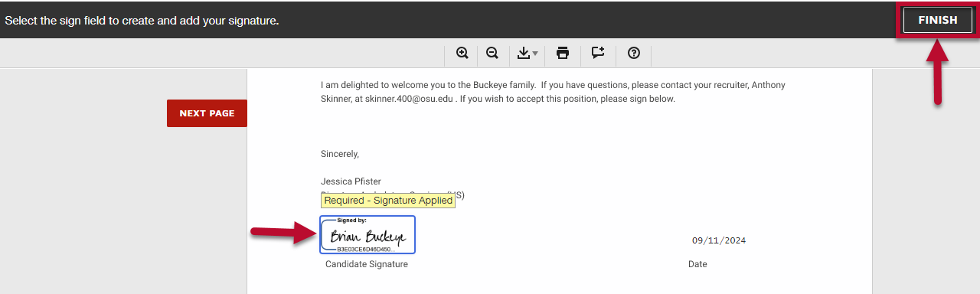Click the FINISH button
The height and width of the screenshot is (294, 980).
point(938,21)
